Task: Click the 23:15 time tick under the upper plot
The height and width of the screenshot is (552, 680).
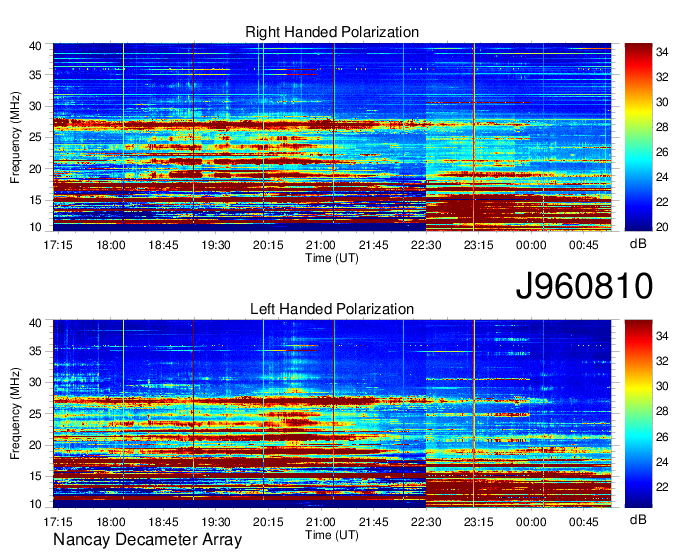Action: 478,245
